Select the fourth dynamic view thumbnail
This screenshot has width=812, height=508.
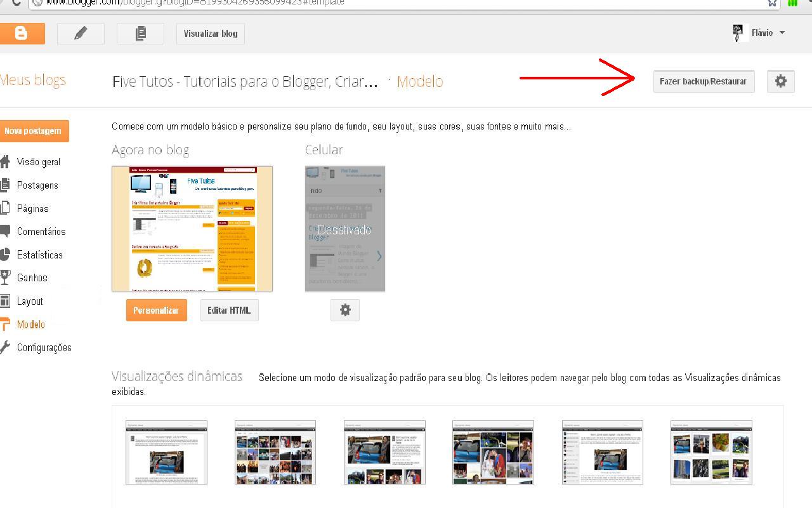pos(493,452)
